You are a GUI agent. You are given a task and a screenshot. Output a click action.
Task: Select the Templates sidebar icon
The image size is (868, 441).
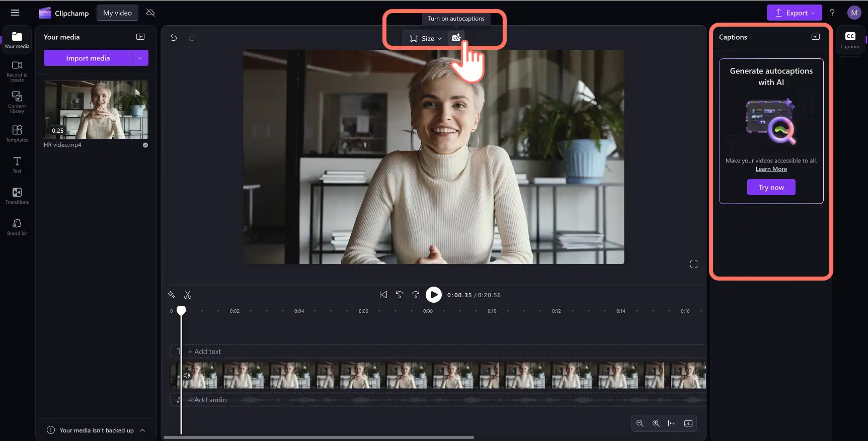pyautogui.click(x=17, y=133)
